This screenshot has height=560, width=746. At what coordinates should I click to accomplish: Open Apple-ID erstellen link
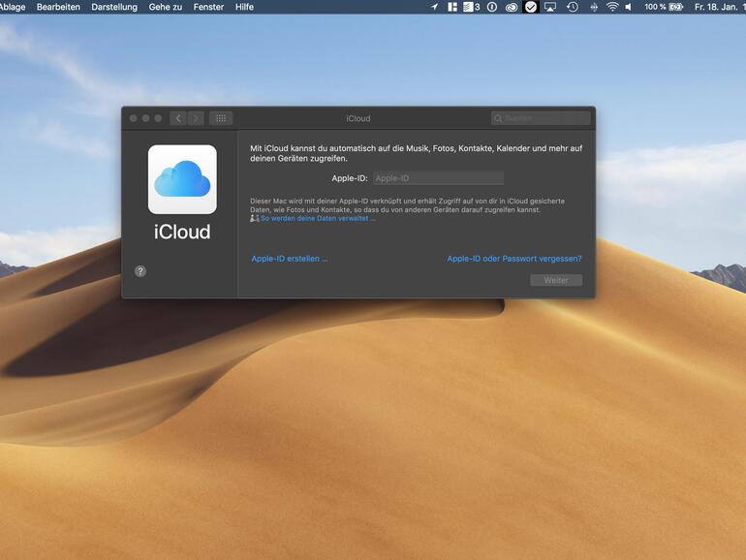click(x=290, y=259)
